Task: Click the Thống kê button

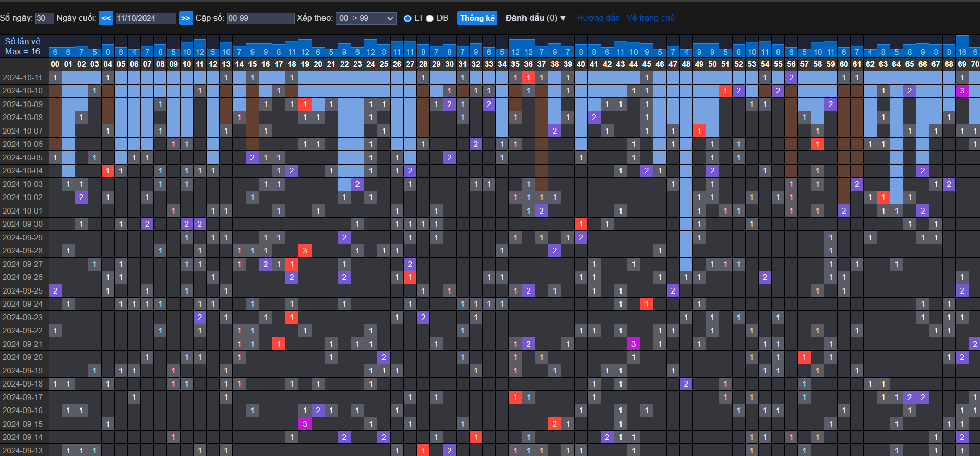Action: [x=477, y=18]
